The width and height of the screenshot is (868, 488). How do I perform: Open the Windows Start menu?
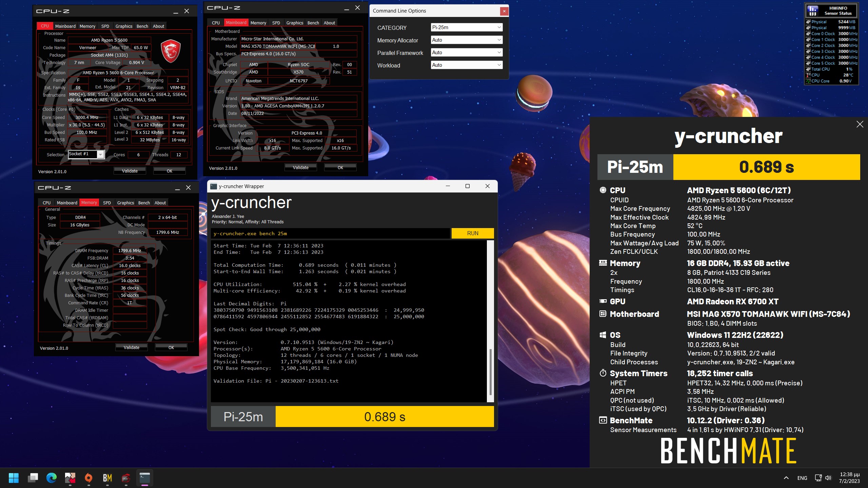click(14, 478)
